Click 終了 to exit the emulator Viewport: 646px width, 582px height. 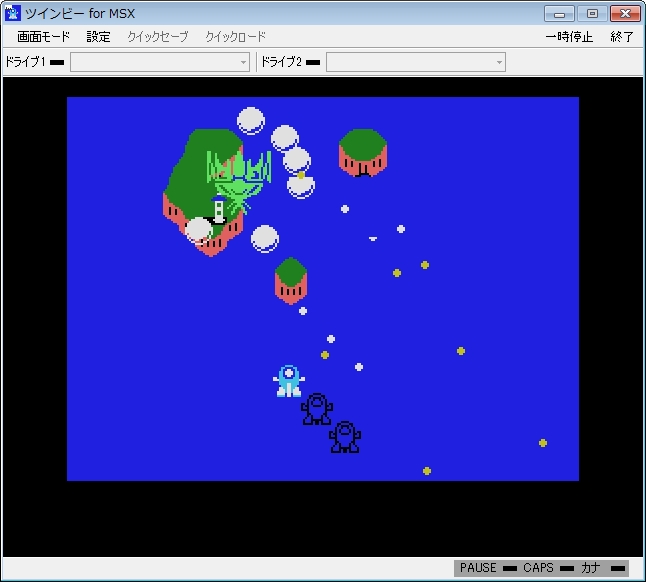coord(622,37)
